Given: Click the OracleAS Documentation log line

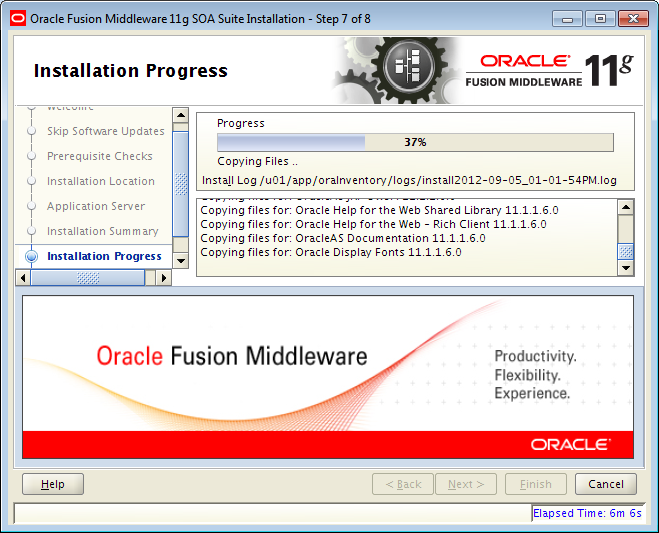Looking at the screenshot, I should 343,238.
